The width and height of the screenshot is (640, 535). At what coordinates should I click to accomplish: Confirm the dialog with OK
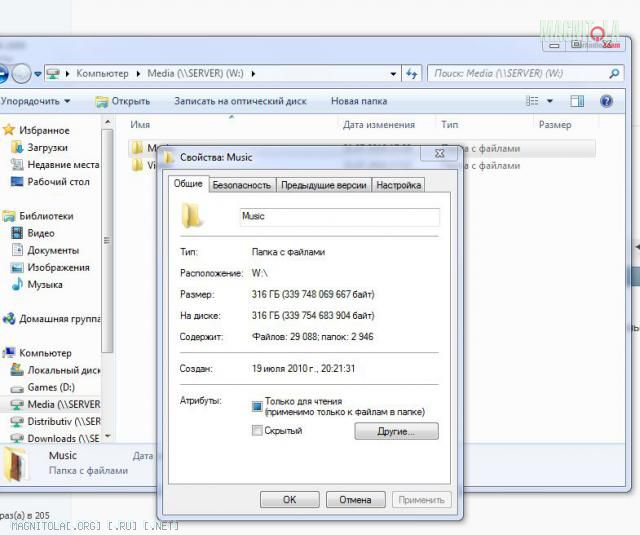click(x=289, y=499)
